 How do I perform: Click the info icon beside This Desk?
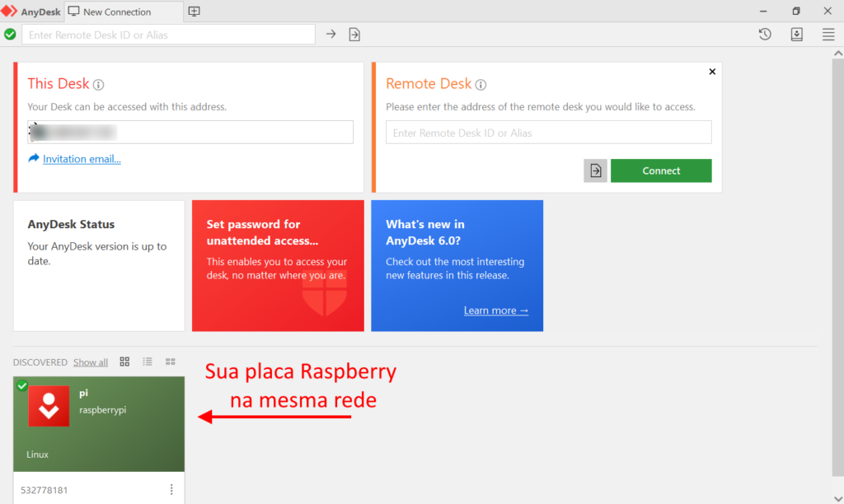[98, 85]
